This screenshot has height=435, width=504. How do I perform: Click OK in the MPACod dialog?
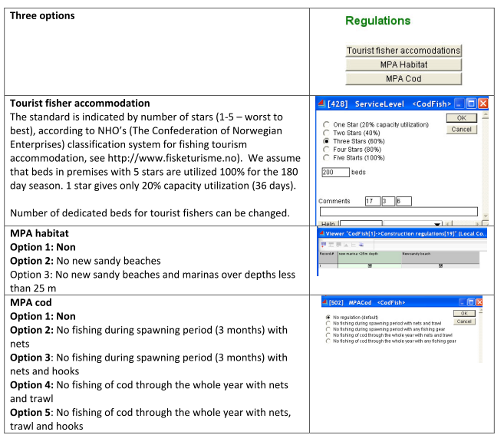[464, 313]
